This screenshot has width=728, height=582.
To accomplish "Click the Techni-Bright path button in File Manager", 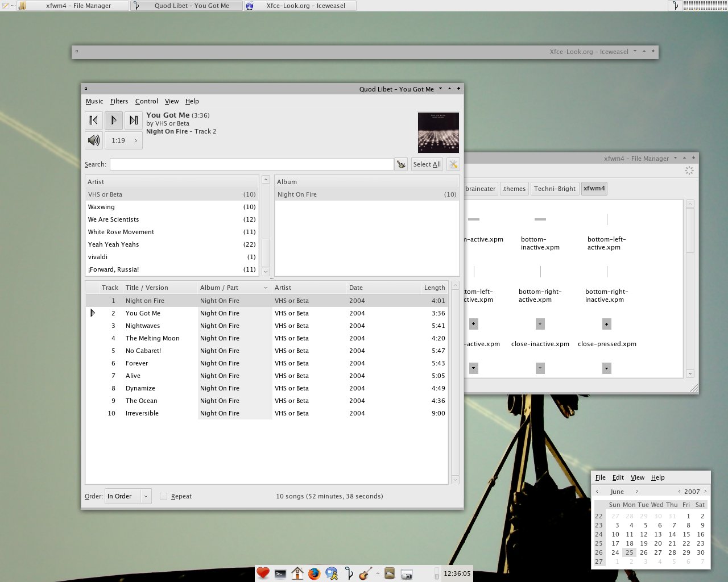I will pyautogui.click(x=555, y=189).
